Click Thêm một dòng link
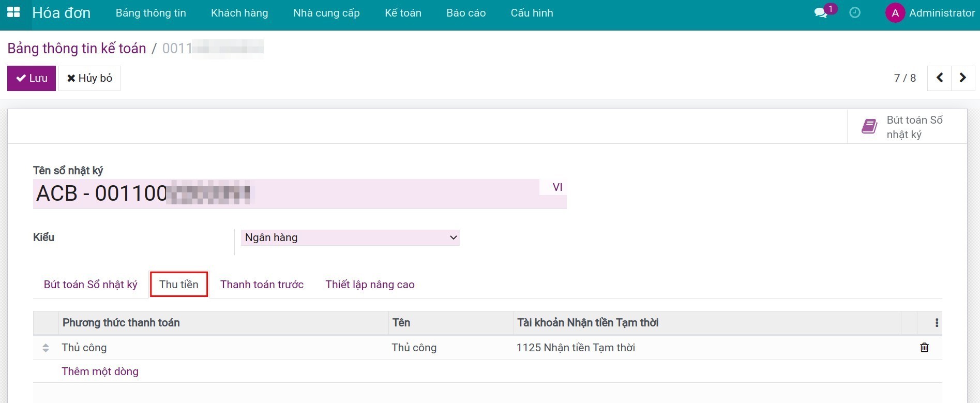Image resolution: width=980 pixels, height=403 pixels. 100,371
